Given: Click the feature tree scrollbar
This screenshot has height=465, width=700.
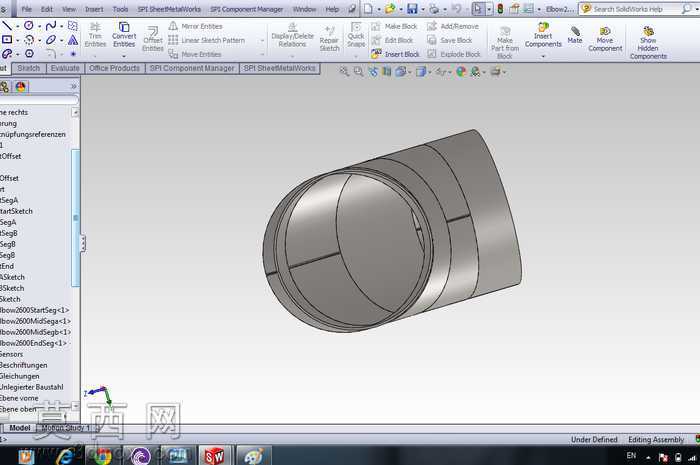Looking at the screenshot, I should [75, 218].
